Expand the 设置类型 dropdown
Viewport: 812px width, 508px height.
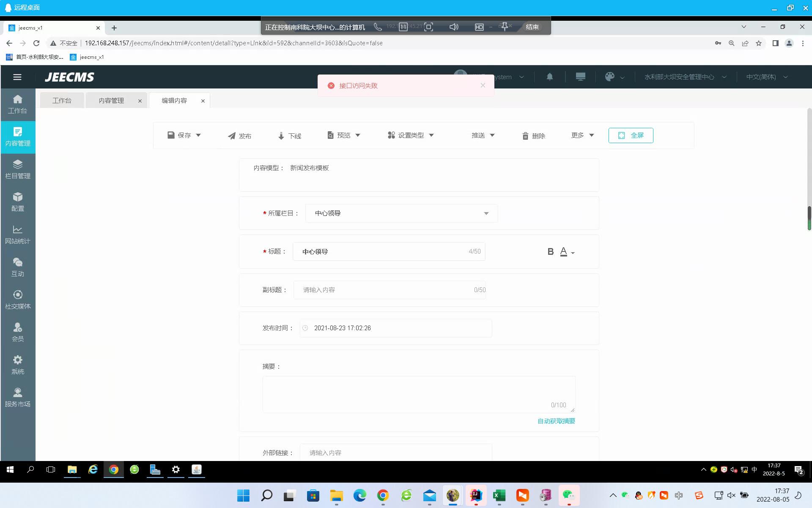(x=411, y=135)
